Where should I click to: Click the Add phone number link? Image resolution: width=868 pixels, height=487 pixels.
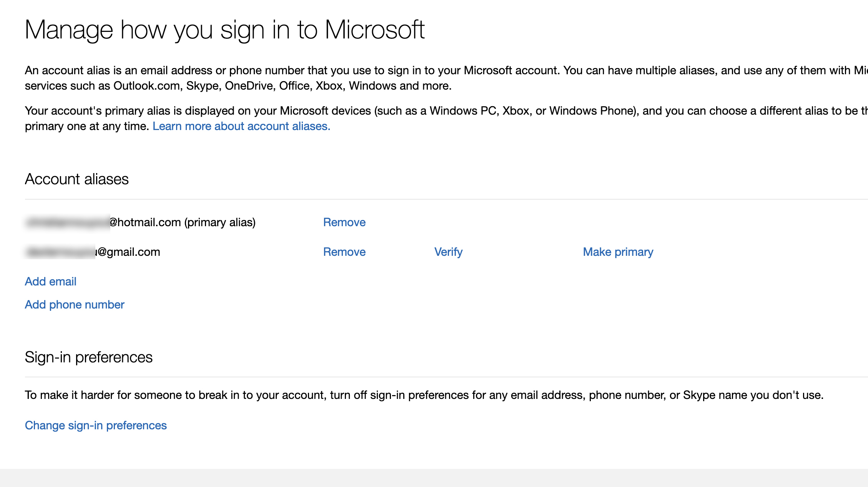[x=75, y=304]
